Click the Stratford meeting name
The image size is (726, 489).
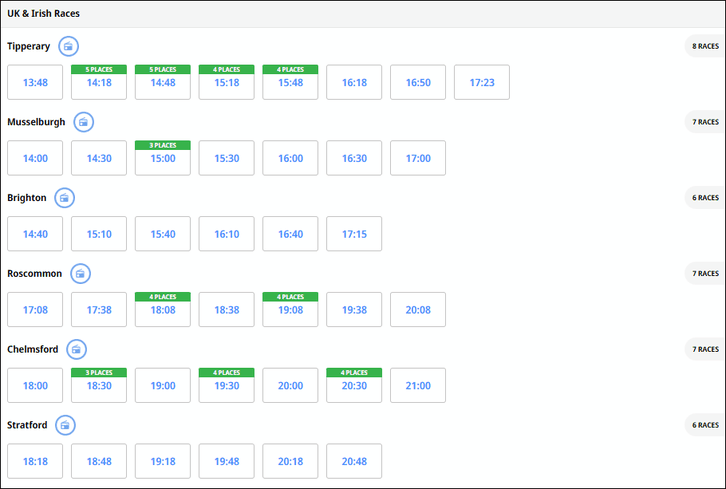(27, 425)
